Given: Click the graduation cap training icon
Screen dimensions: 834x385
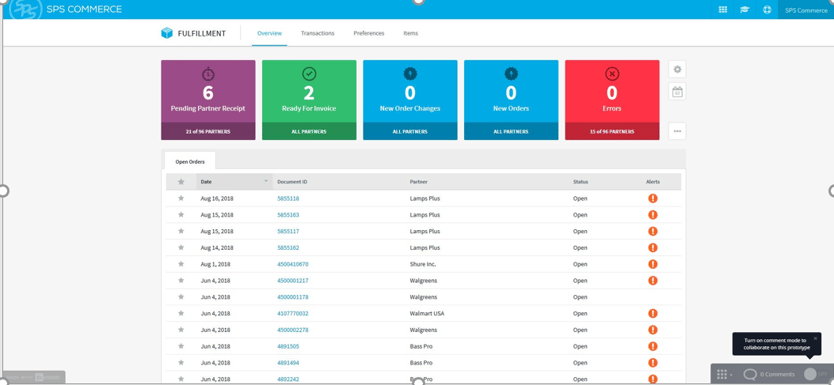Looking at the screenshot, I should (x=745, y=10).
